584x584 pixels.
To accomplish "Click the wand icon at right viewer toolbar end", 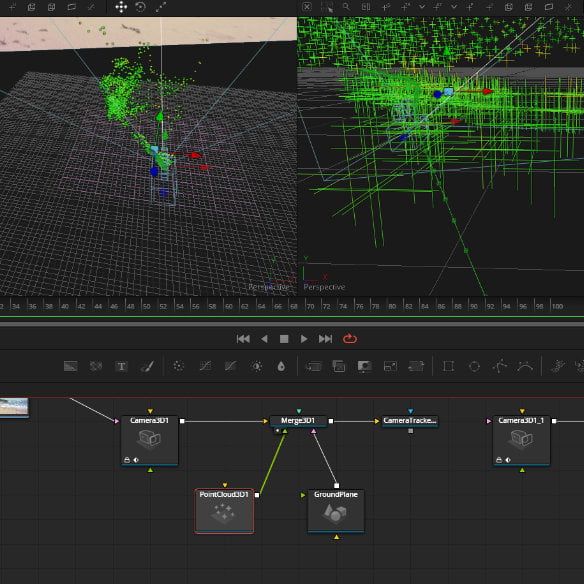I will (568, 7).
